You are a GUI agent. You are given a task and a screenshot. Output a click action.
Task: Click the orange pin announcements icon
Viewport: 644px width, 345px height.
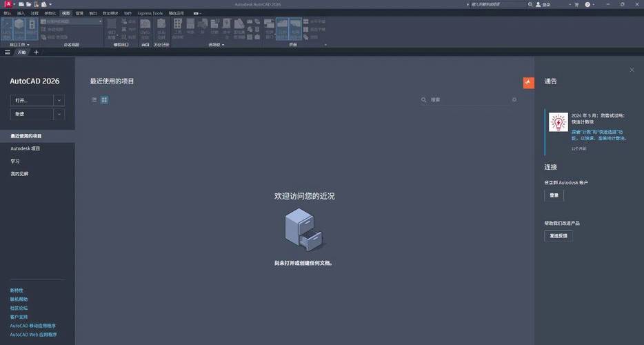[529, 83]
